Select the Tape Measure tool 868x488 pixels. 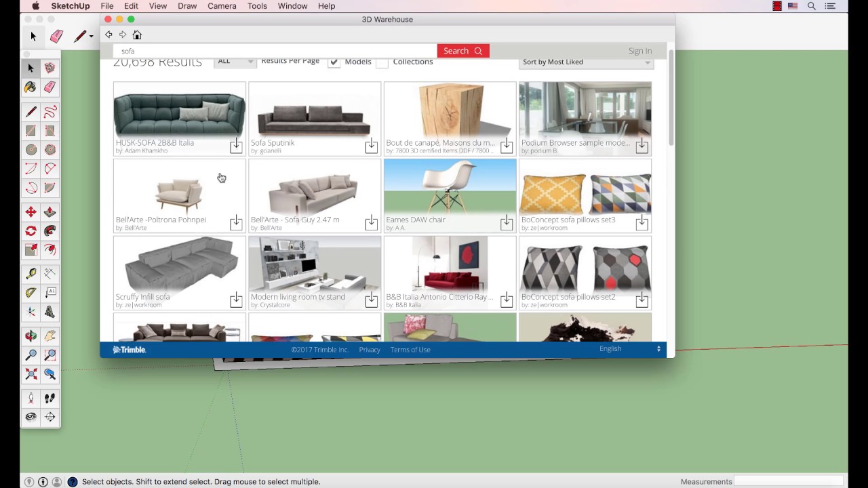(x=31, y=274)
